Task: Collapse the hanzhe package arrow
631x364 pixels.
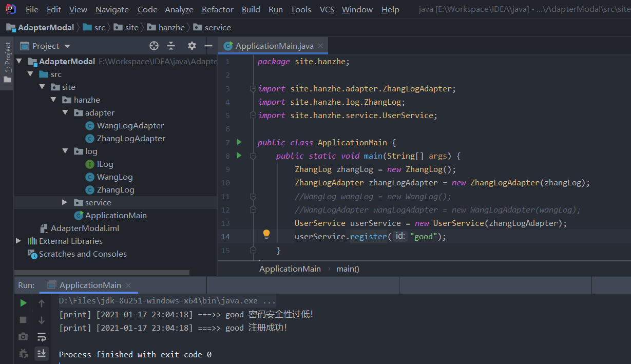Action: click(x=53, y=100)
